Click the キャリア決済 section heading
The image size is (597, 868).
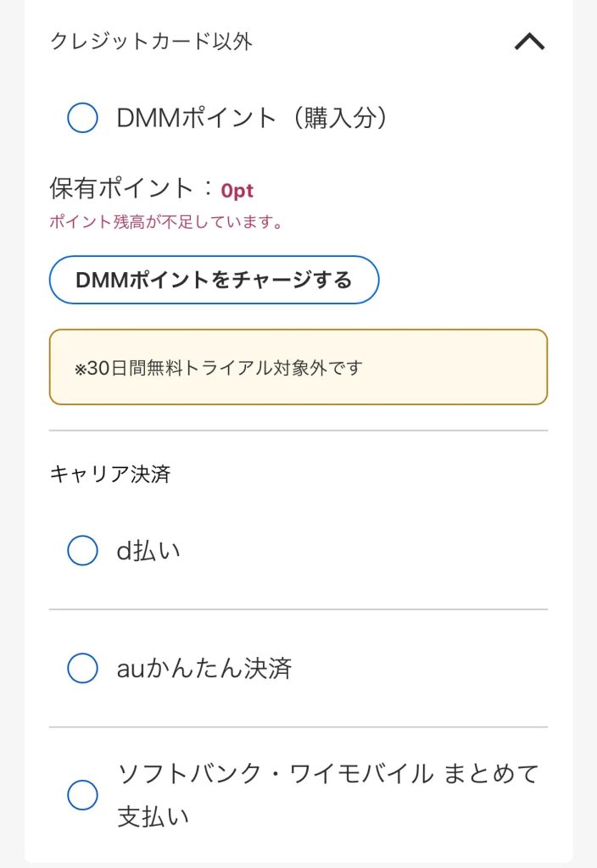tap(110, 474)
